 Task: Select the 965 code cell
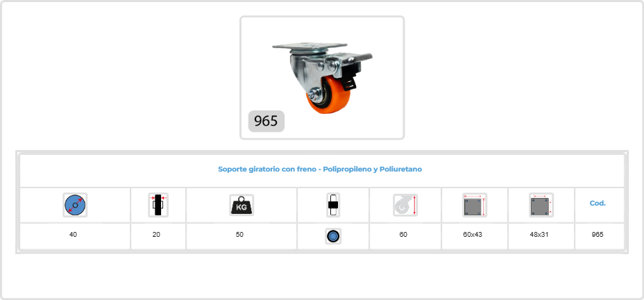point(599,236)
